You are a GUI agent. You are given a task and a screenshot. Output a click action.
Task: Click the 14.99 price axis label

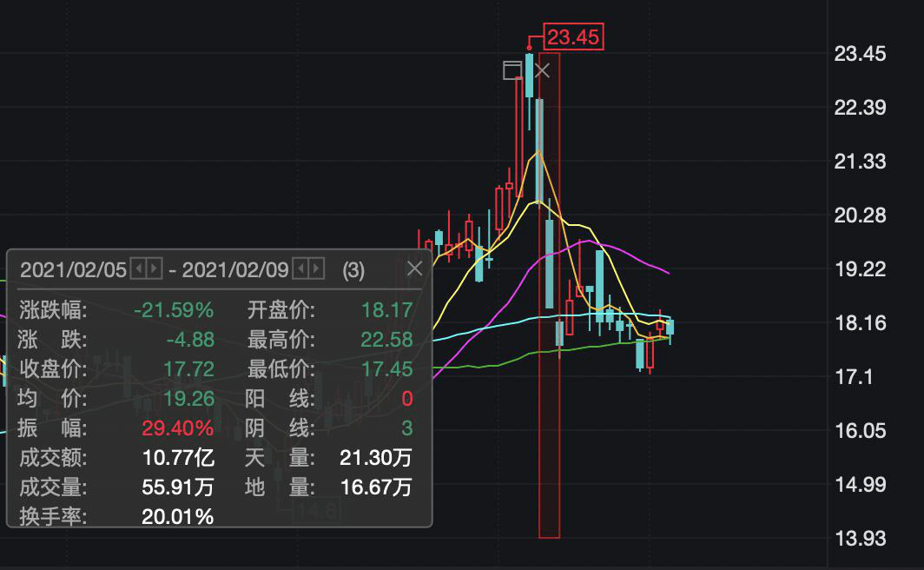(x=860, y=485)
